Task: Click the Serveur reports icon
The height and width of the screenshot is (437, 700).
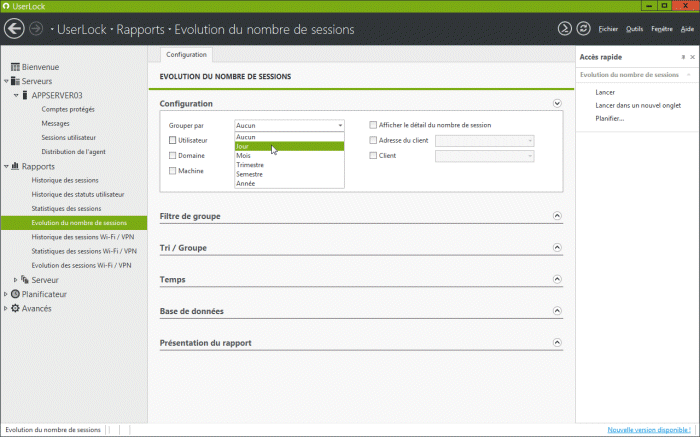Action: coord(25,280)
